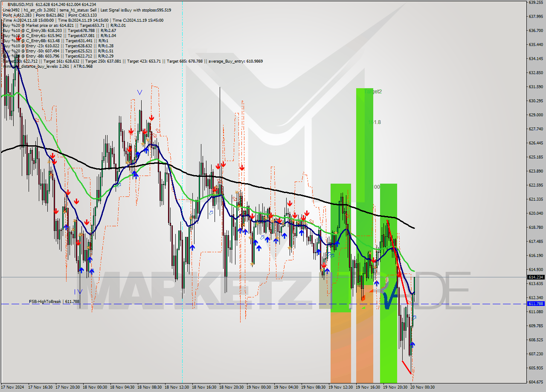Click the 161.8 Fibonacci level label
The image size is (546, 392).
[x=375, y=122]
